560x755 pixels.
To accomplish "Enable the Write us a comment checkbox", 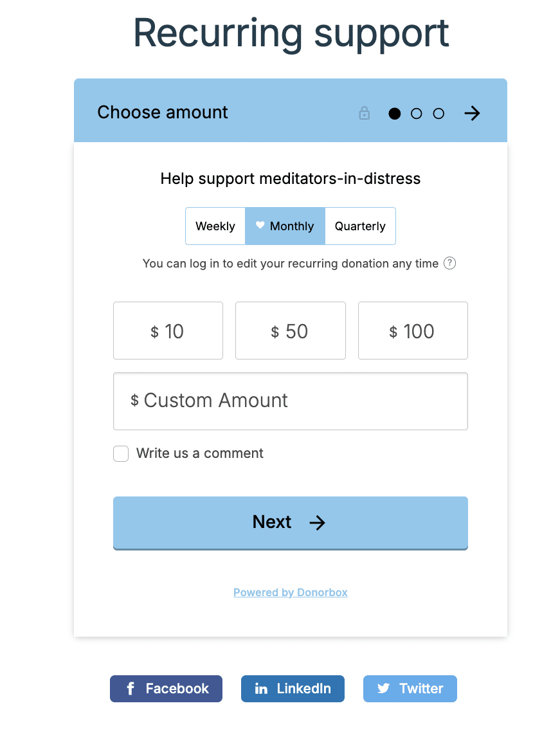I will point(121,453).
